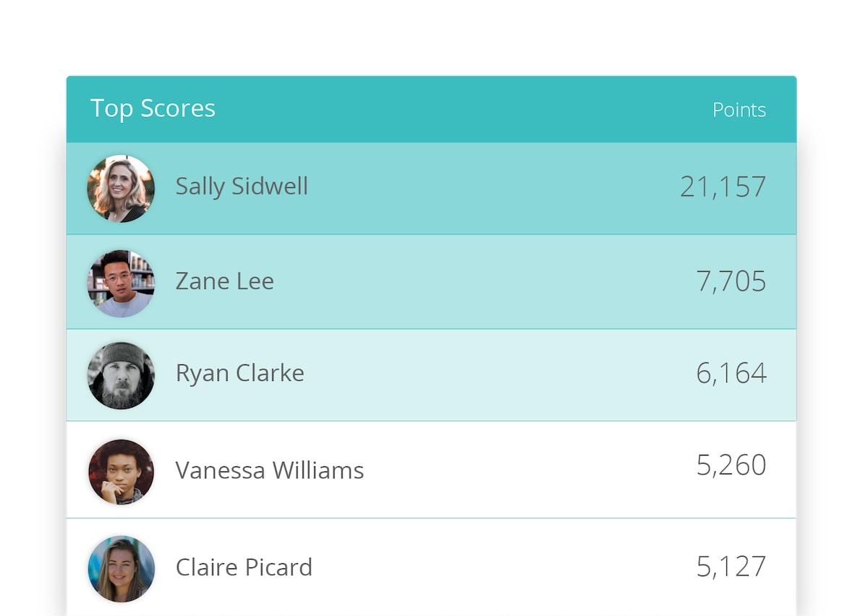Click the 6,164 points value
The image size is (868, 616).
point(731,373)
